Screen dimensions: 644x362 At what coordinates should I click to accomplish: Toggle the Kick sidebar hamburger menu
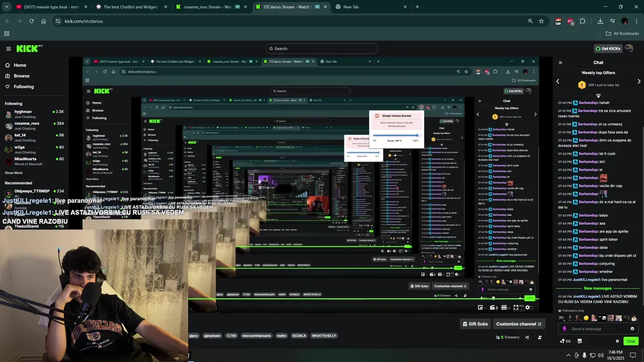(x=9, y=49)
